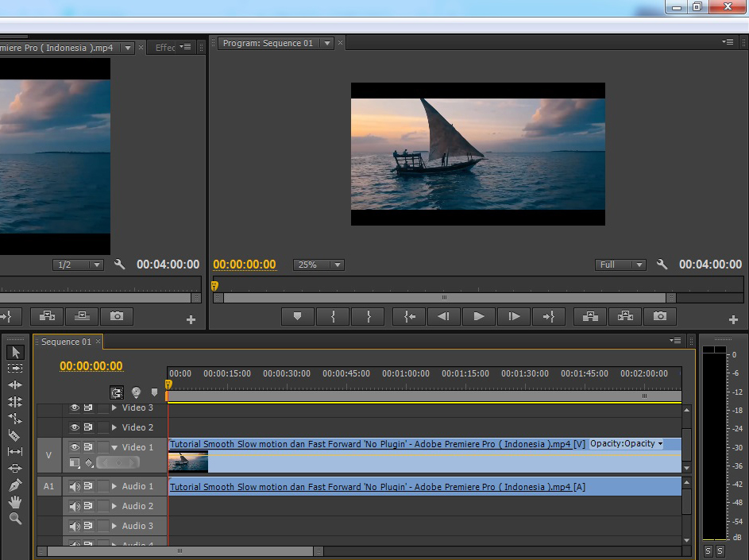Click the Lift button in Program monitor
The height and width of the screenshot is (560, 749).
[590, 316]
